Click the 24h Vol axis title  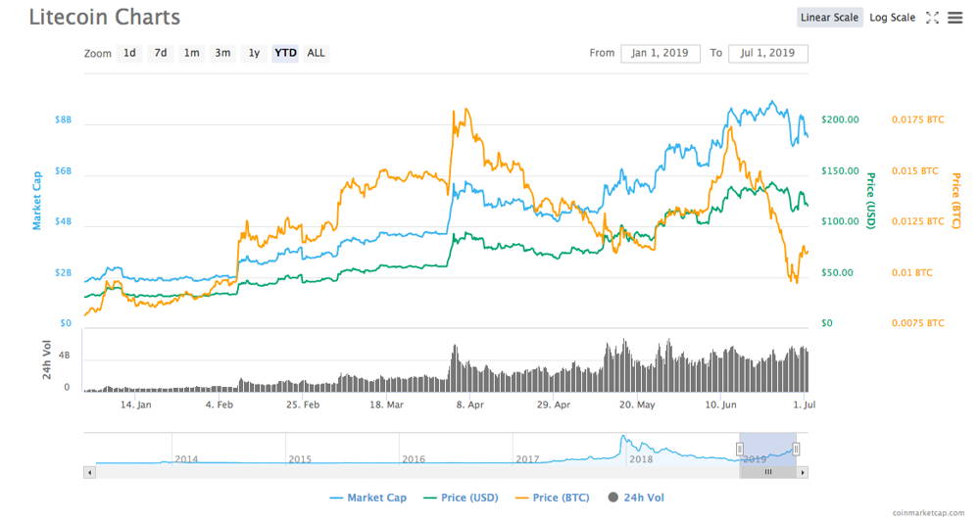(x=46, y=359)
